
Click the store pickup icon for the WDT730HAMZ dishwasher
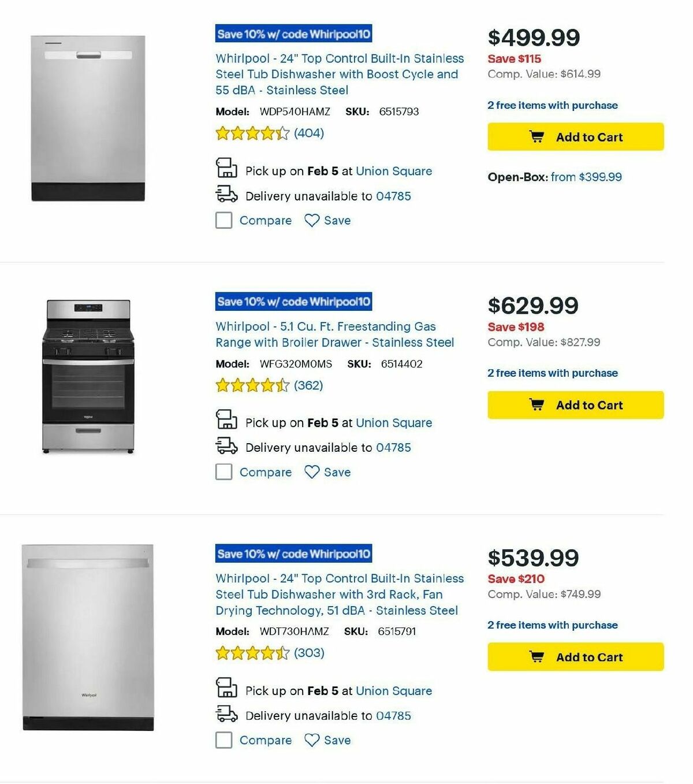click(x=226, y=689)
